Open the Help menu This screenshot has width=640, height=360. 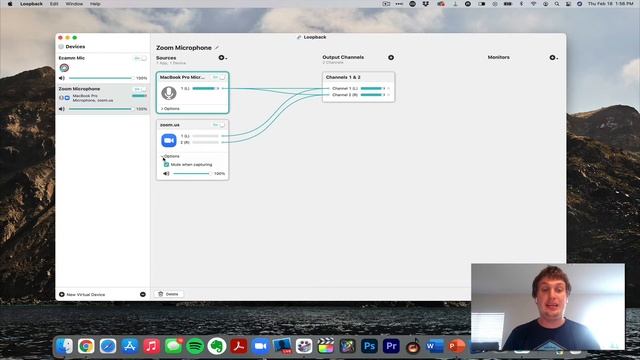[95, 4]
